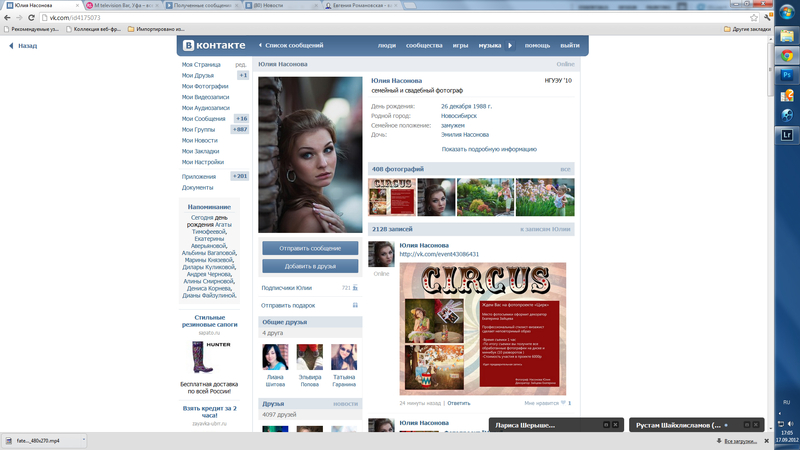Click the subscribers icon next to 721
The width and height of the screenshot is (800, 450).
point(355,288)
